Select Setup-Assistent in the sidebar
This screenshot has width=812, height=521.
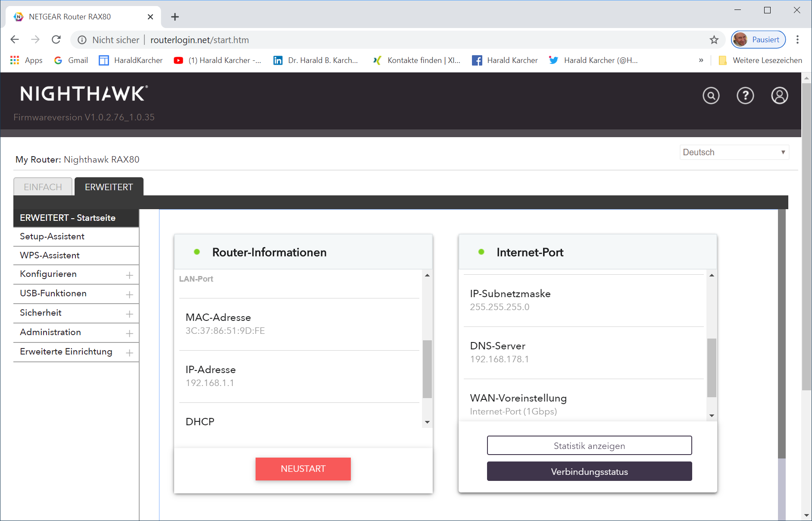(x=52, y=236)
